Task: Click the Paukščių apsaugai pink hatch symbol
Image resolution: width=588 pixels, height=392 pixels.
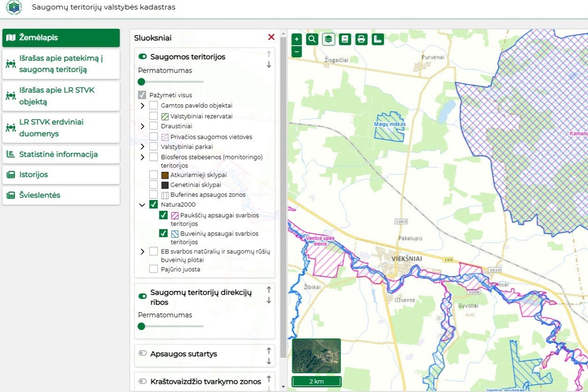Action: (175, 216)
